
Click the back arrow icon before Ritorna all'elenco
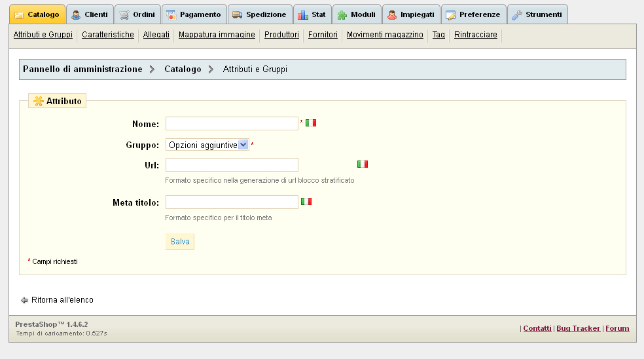(25, 300)
